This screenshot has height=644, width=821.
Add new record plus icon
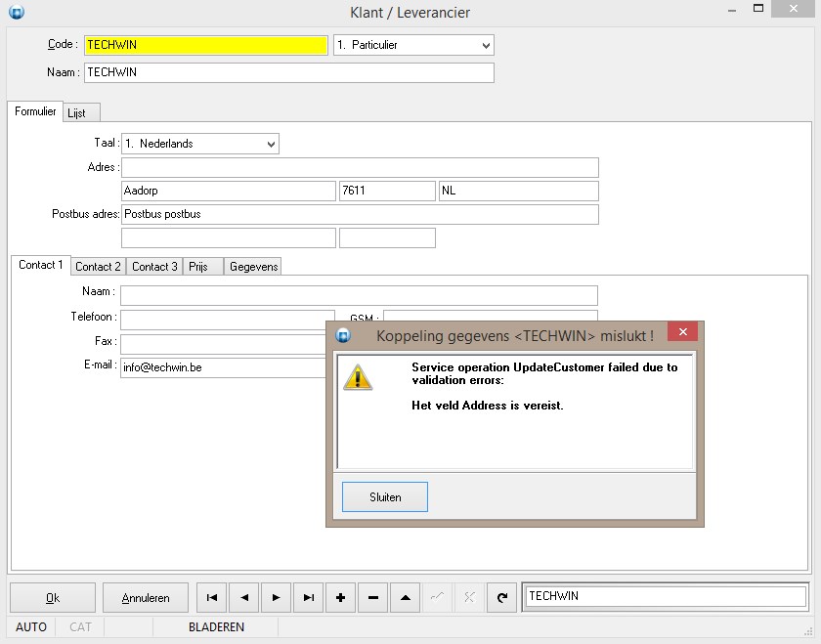coord(340,597)
